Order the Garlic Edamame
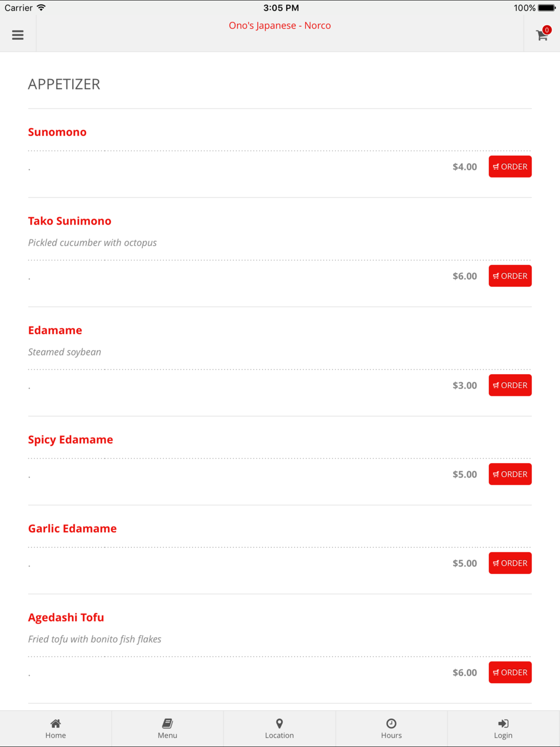The image size is (560, 747). pos(510,563)
